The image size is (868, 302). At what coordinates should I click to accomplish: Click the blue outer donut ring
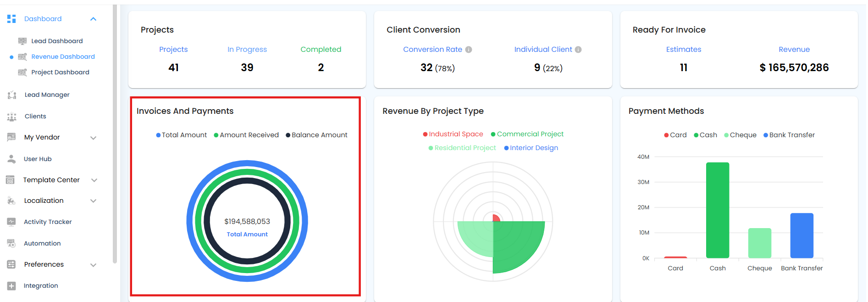[247, 163]
